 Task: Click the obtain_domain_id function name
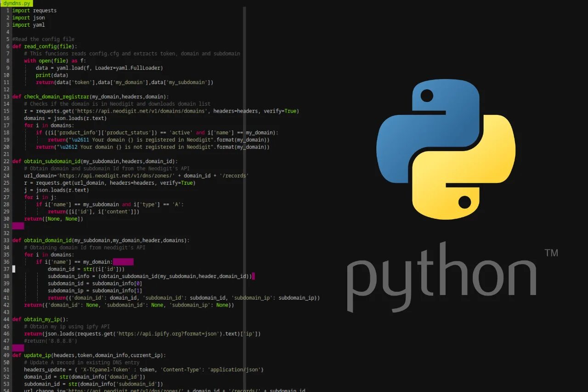coord(48,240)
